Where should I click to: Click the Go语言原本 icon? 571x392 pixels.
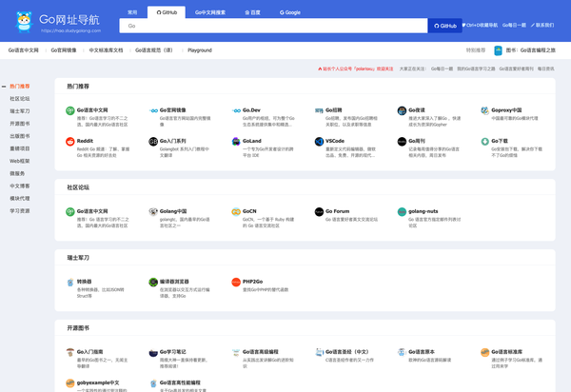pos(402,352)
